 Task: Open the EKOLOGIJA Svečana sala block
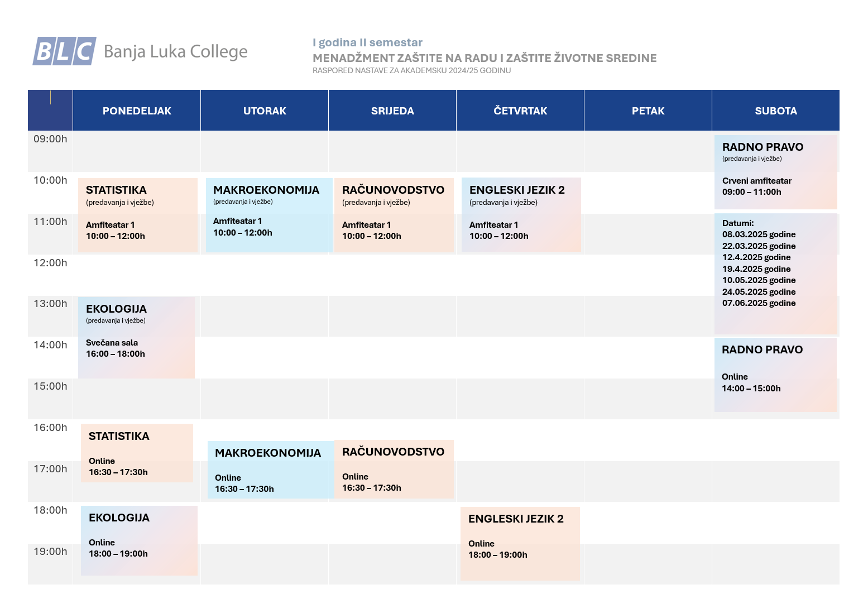136,338
